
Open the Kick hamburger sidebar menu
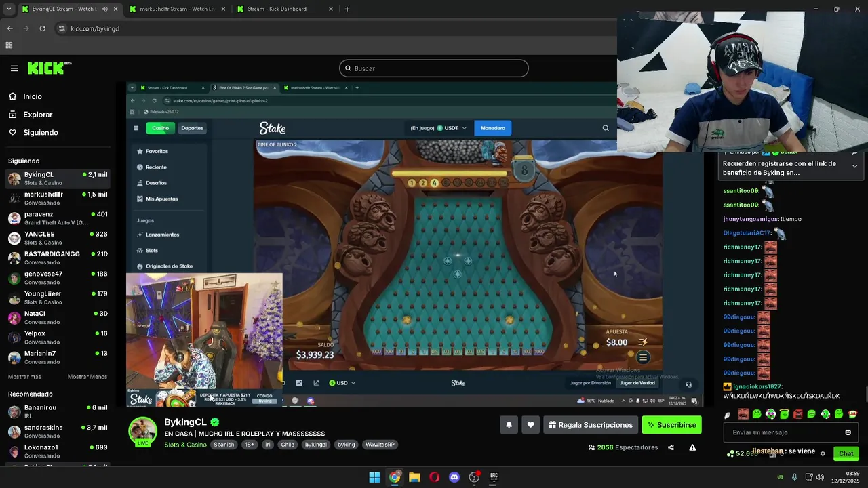point(14,68)
